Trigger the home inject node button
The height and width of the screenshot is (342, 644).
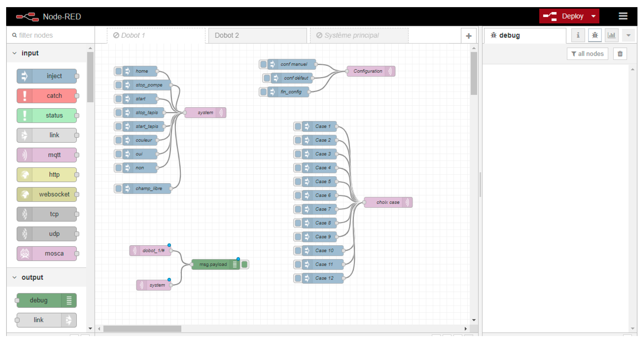click(x=118, y=71)
